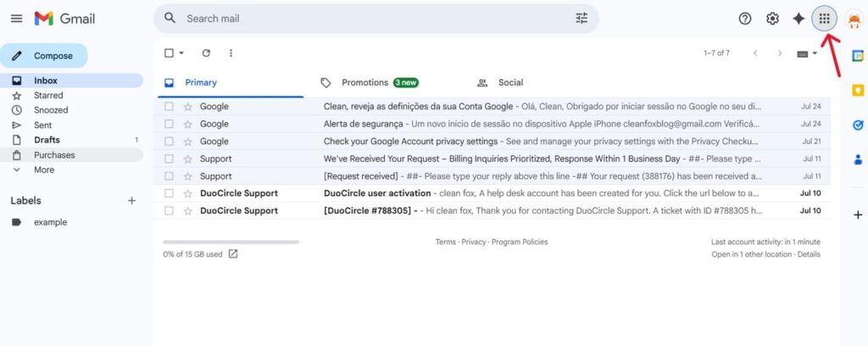
Task: Check the Google privacy settings email
Action: (169, 141)
